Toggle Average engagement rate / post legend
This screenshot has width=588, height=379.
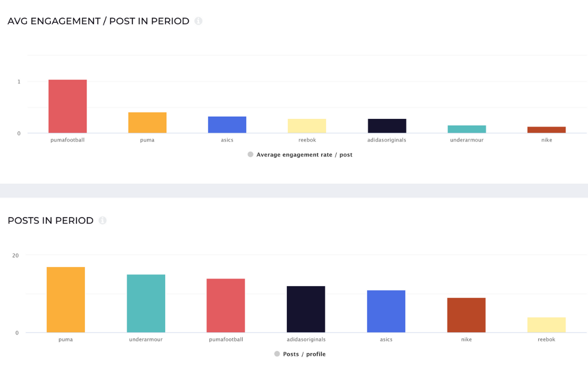pyautogui.click(x=300, y=154)
